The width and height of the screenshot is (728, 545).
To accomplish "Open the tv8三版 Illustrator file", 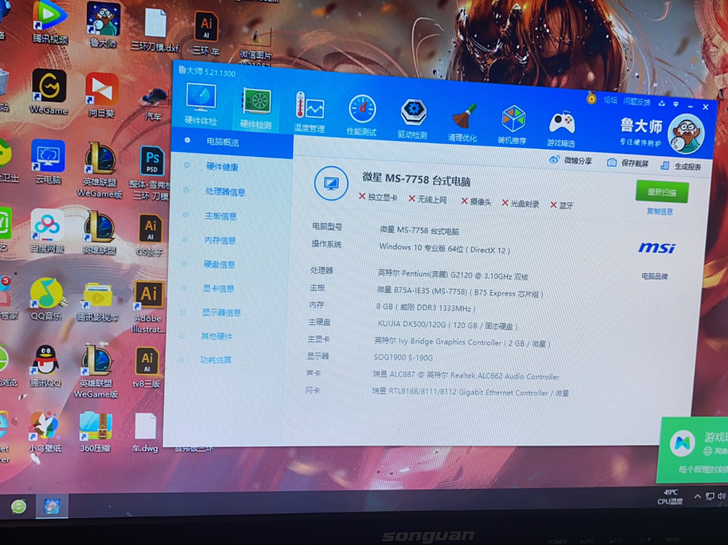I will pos(147,369).
